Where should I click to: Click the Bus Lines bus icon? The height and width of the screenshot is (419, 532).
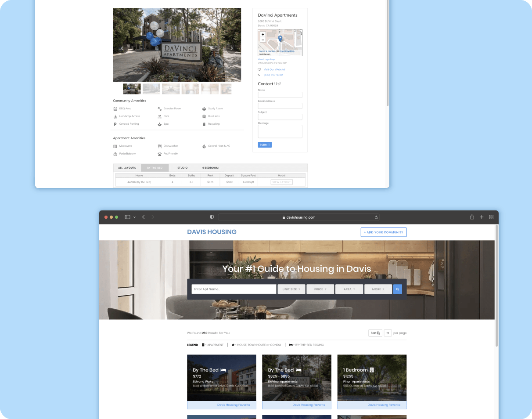point(204,116)
